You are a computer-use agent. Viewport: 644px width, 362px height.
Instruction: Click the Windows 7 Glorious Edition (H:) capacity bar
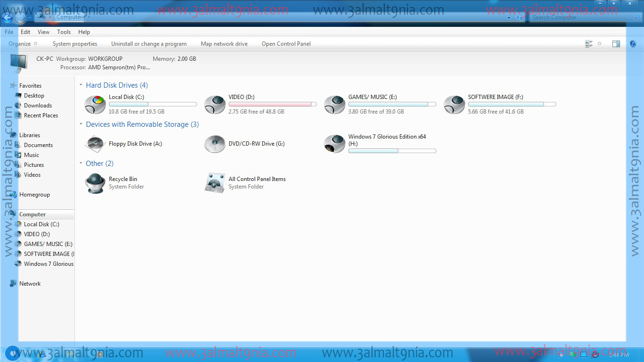(392, 151)
